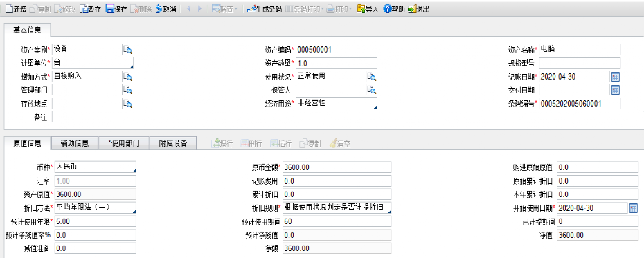Go to the next record arrow
Screen dimensions: 644x258
point(199,9)
